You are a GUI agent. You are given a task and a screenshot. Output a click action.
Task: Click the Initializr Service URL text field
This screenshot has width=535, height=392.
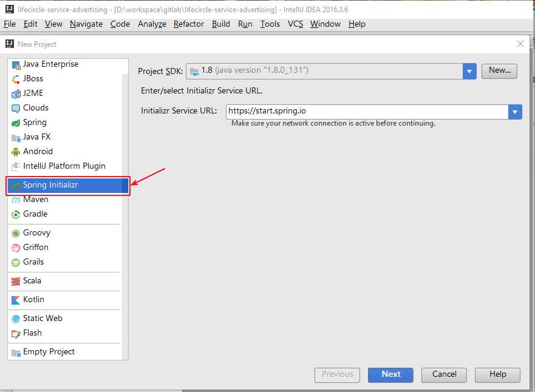367,112
